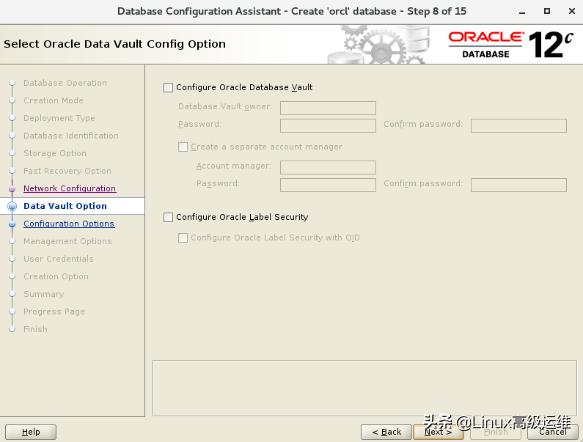Close the Database Configuration Assistant window
583x442 pixels.
coord(572,11)
